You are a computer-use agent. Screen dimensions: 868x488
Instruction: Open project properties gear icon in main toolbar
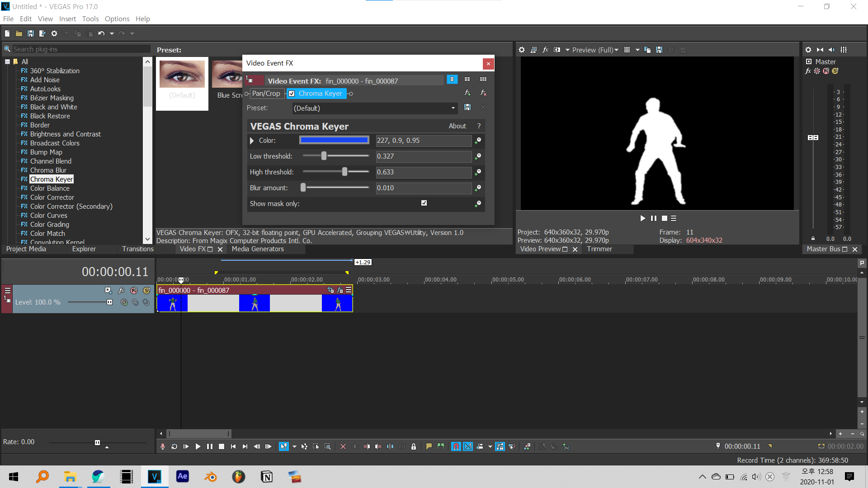coord(54,33)
